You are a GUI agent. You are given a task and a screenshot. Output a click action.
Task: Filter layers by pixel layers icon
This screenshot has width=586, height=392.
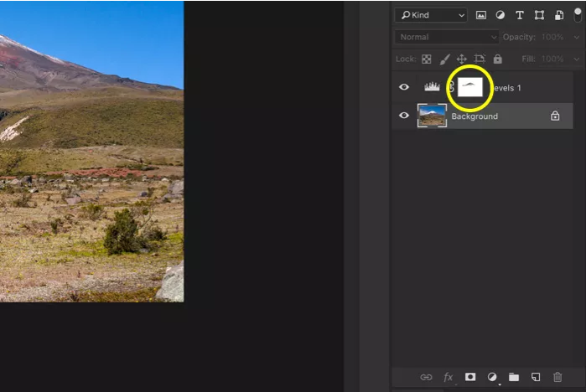(481, 15)
